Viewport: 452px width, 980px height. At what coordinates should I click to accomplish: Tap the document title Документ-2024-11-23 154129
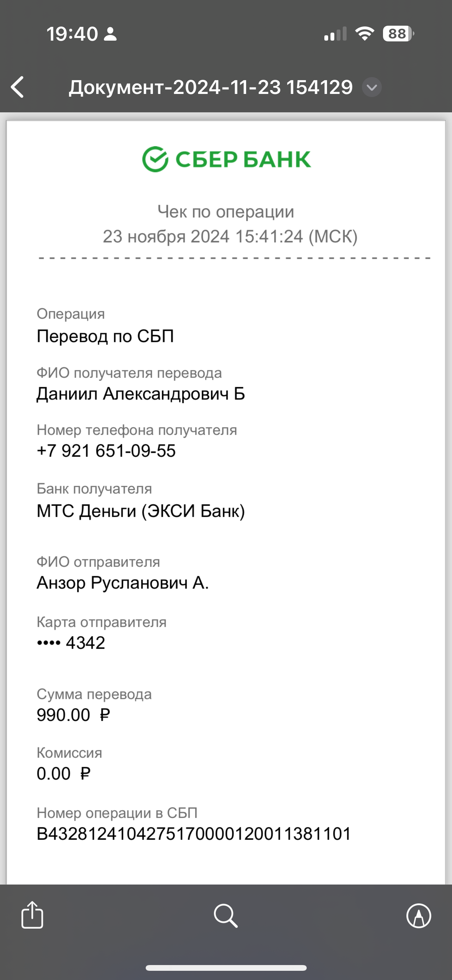coord(210,87)
